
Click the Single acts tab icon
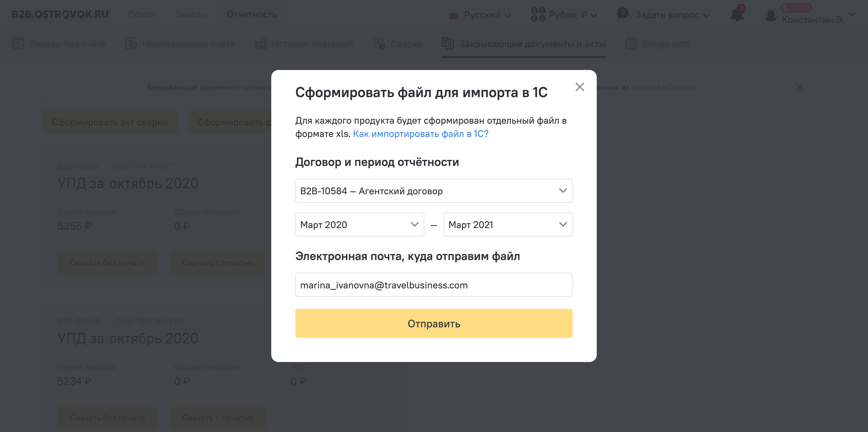(x=631, y=44)
